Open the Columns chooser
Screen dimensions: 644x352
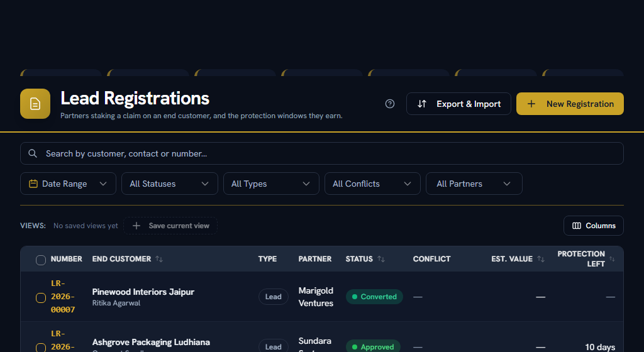594,226
